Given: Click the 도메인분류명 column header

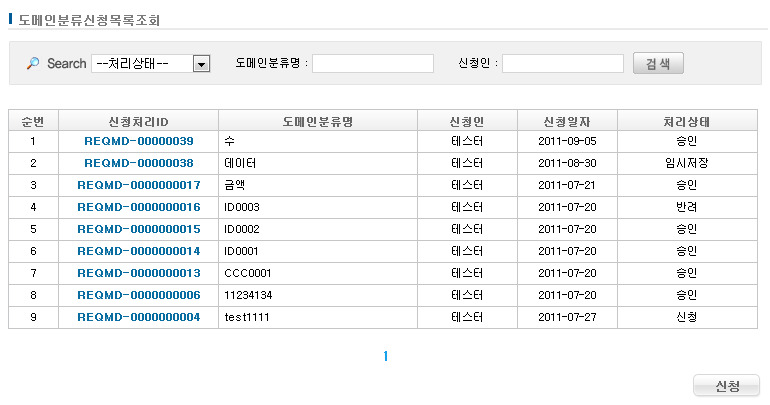Looking at the screenshot, I should 318,120.
